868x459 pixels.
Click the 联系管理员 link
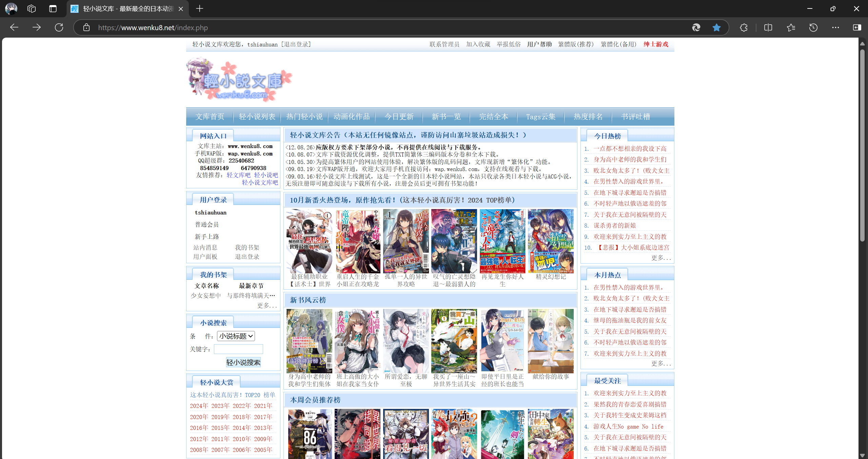(x=444, y=44)
